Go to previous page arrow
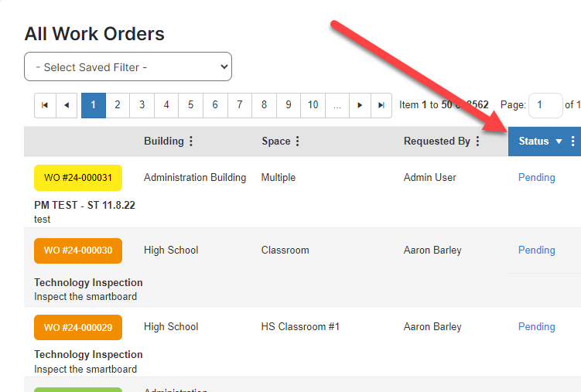This screenshot has height=392, width=581. tap(67, 105)
